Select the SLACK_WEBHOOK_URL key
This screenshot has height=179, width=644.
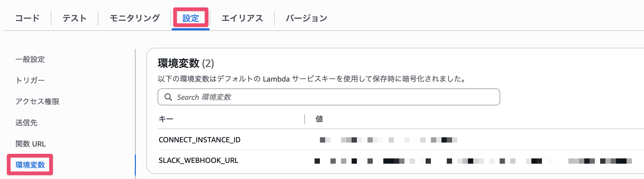[199, 160]
